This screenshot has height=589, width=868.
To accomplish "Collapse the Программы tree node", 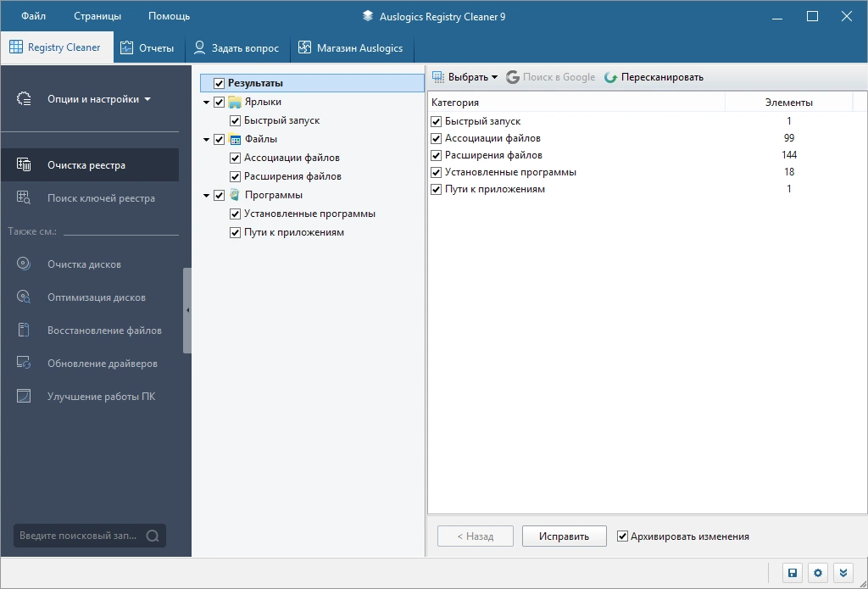I will pos(207,196).
